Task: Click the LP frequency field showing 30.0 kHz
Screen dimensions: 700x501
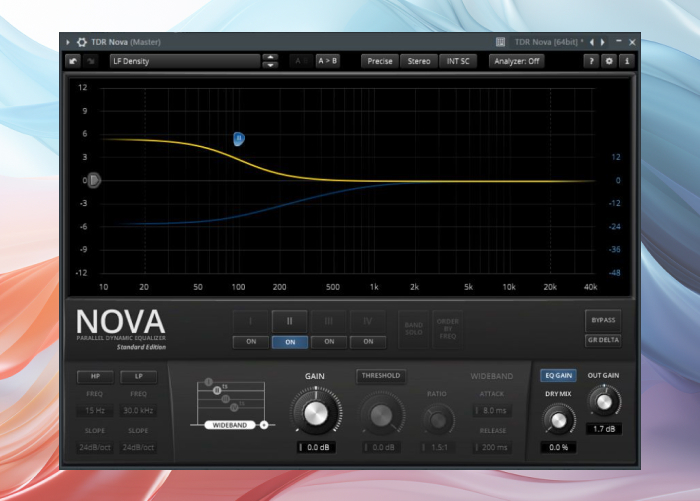Action: tap(138, 410)
